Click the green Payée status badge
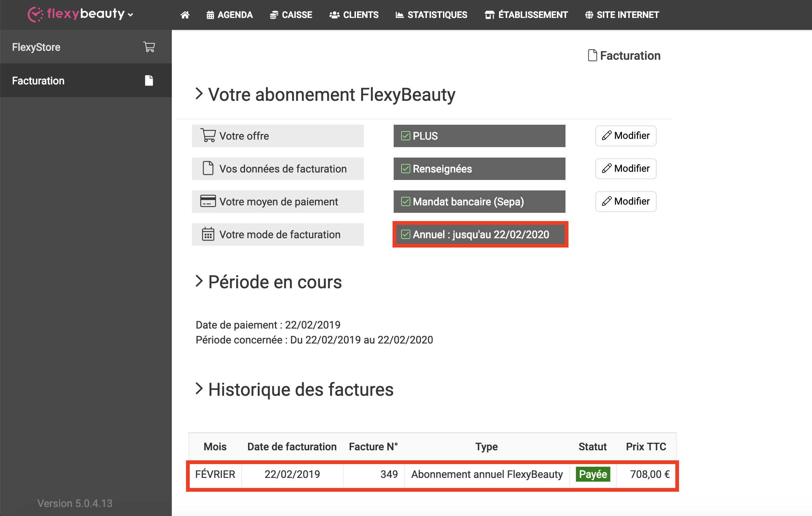This screenshot has height=516, width=812. 593,474
